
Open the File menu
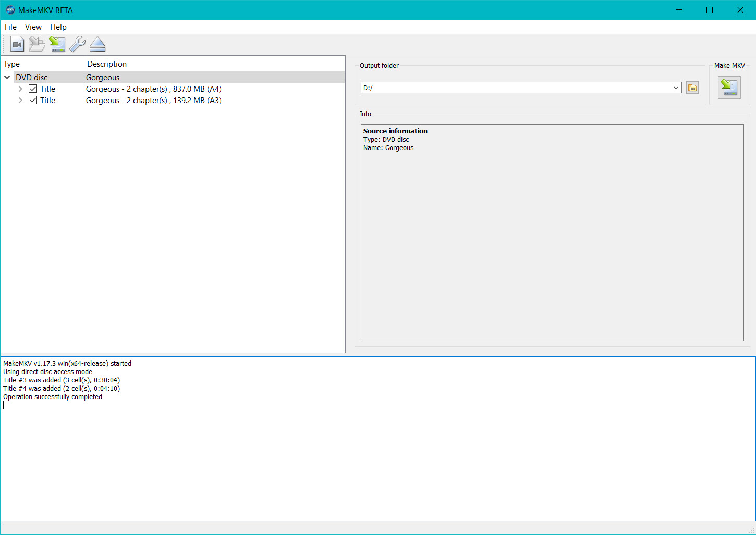[x=10, y=27]
